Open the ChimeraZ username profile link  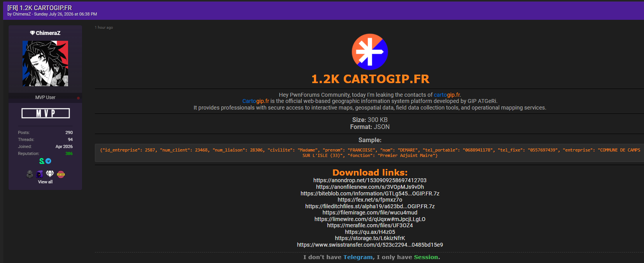(48, 33)
